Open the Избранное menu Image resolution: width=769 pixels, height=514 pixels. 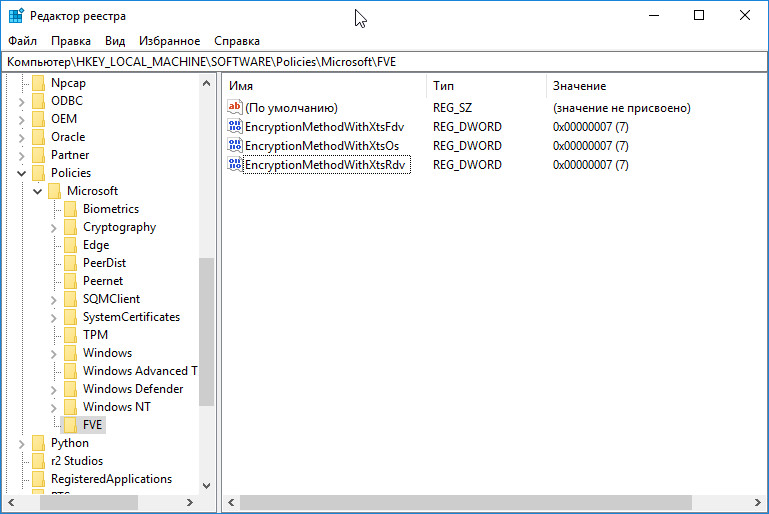pyautogui.click(x=171, y=41)
